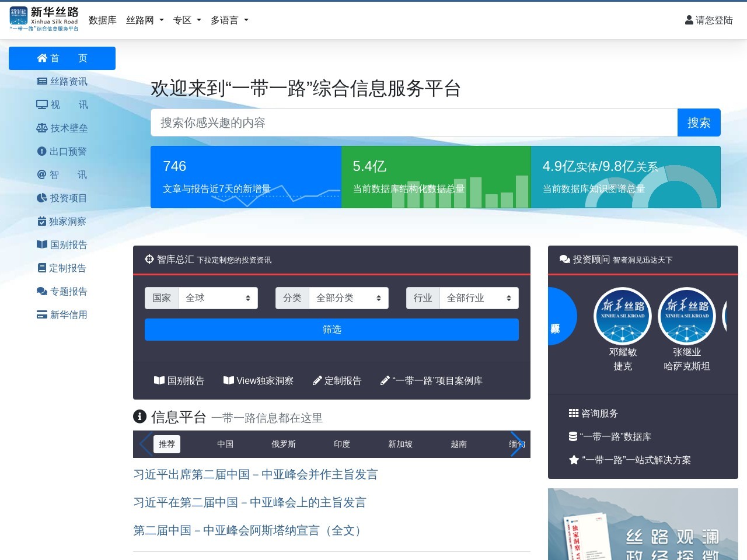Click the search input field
747x560 pixels.
point(414,123)
